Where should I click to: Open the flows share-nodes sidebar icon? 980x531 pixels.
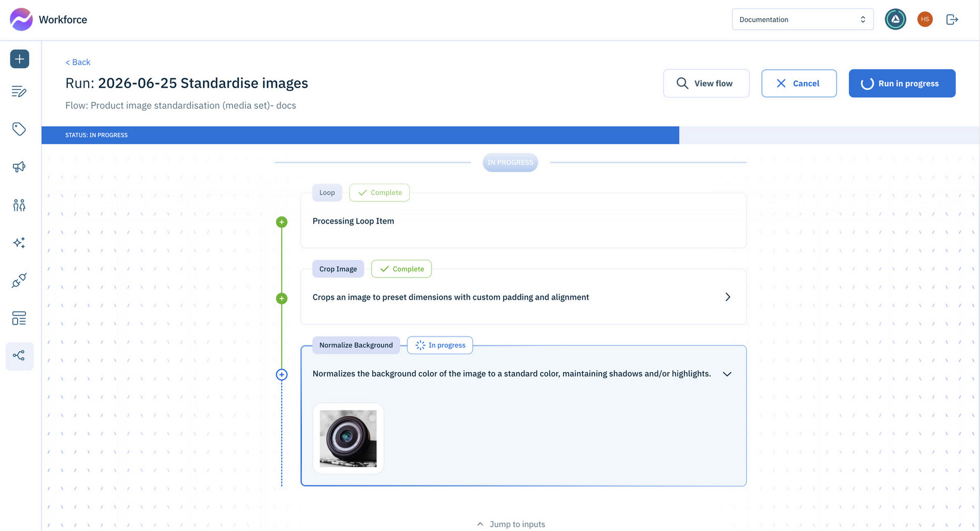(x=19, y=356)
